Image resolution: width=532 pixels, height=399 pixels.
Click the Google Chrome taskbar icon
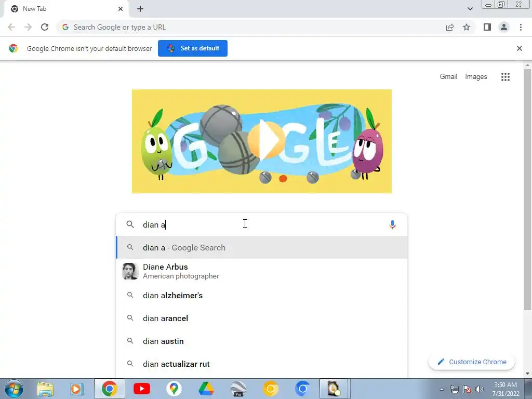109,389
